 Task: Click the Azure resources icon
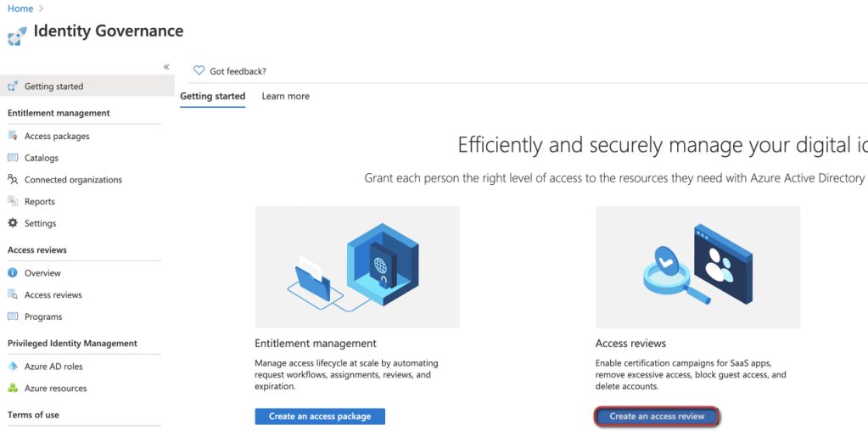point(13,389)
